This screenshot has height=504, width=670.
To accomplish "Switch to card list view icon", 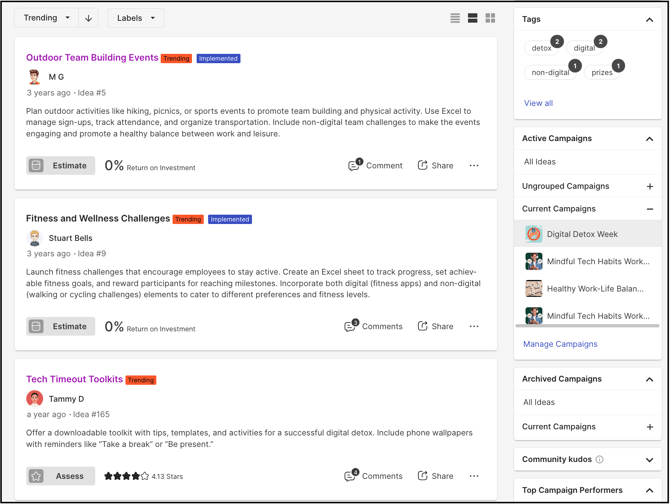I will [x=473, y=18].
